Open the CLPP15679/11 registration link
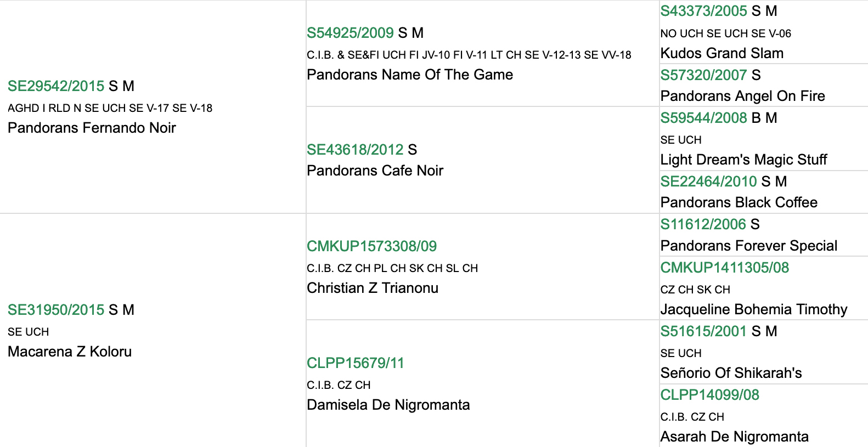The image size is (868, 447). (355, 363)
